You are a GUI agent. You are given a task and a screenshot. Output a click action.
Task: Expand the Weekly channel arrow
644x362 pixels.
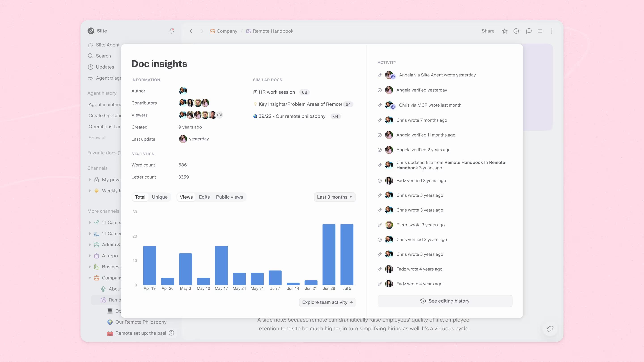pos(90,191)
